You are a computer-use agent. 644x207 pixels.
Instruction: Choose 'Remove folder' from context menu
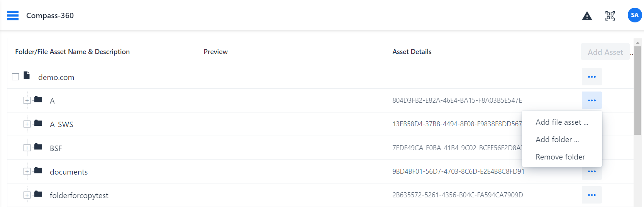click(x=560, y=157)
